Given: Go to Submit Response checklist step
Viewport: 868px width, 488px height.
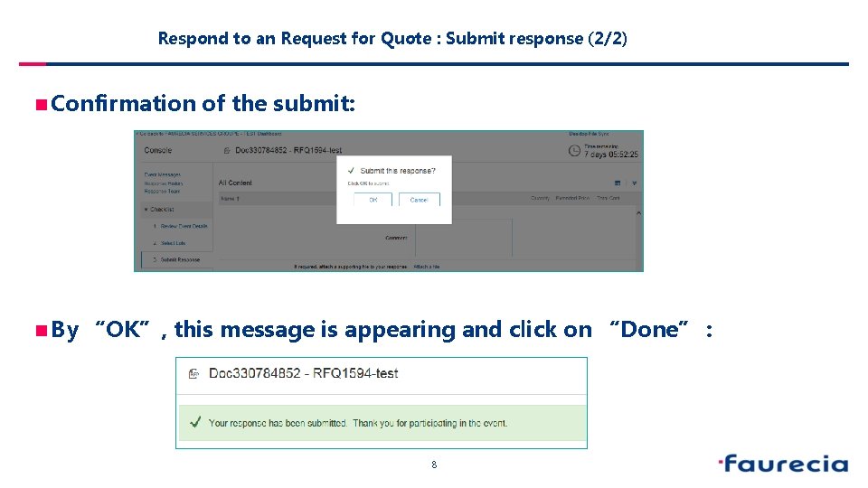Looking at the screenshot, I should coord(180,259).
